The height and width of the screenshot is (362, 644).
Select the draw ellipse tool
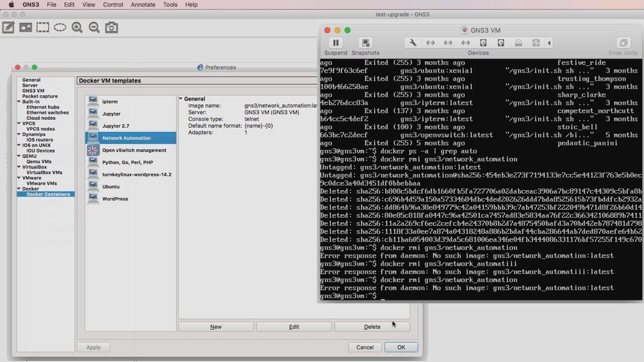(x=60, y=27)
